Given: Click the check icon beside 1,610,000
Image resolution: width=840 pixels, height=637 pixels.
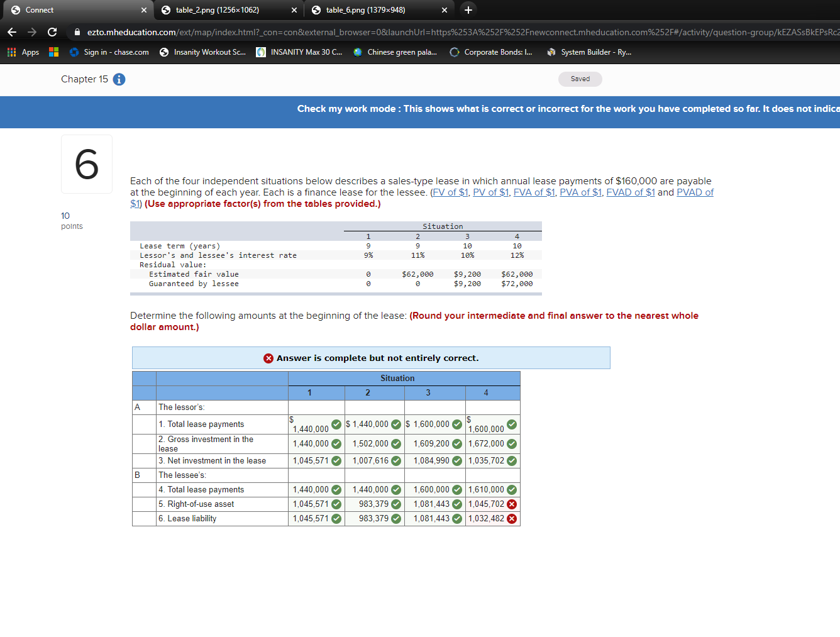Looking at the screenshot, I should pyautogui.click(x=512, y=490).
